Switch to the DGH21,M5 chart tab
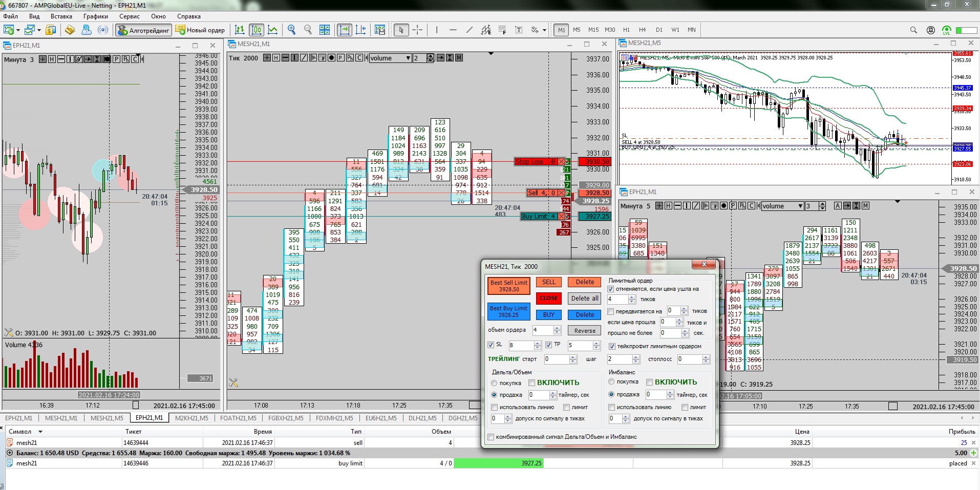Screen dimensions: 980x490 click(x=463, y=418)
